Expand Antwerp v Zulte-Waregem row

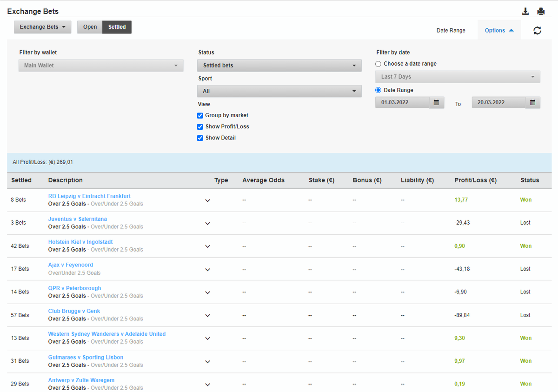tap(208, 385)
